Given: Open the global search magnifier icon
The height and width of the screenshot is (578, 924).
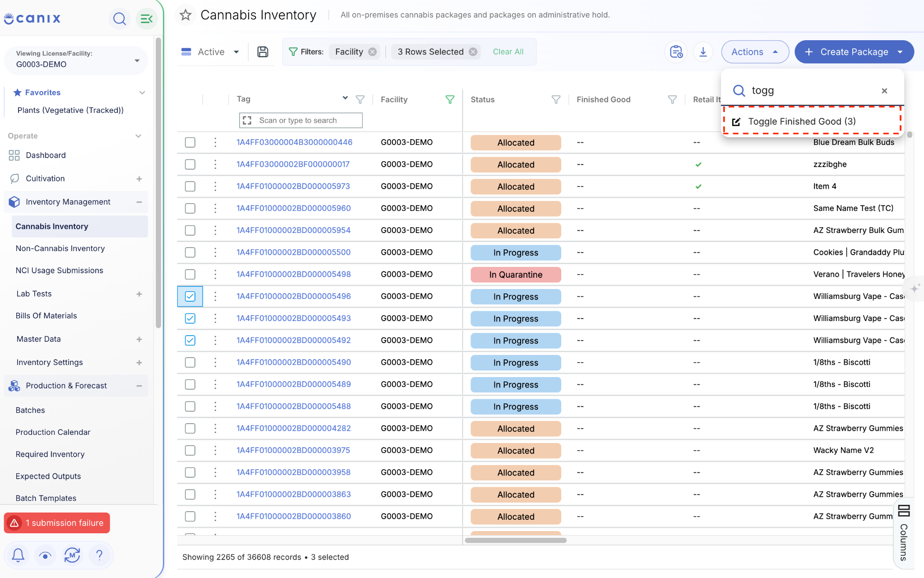Looking at the screenshot, I should click(x=120, y=19).
